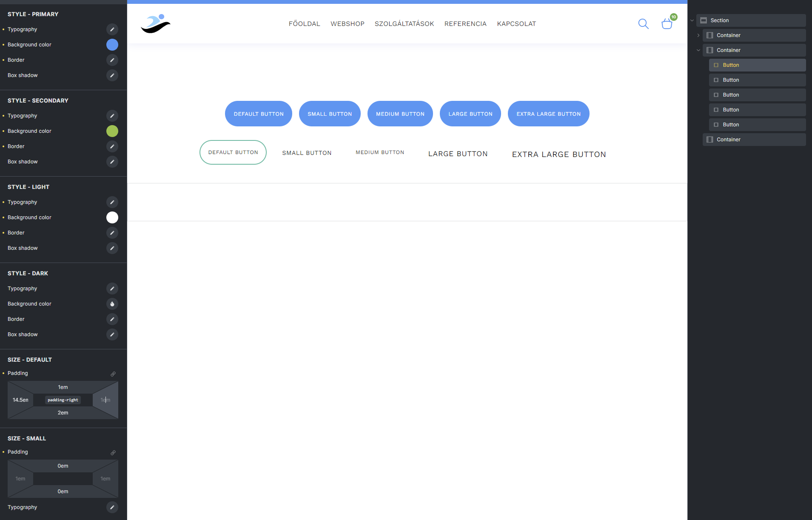
Task: Open KAPCSOLAT menu item
Action: (516, 24)
